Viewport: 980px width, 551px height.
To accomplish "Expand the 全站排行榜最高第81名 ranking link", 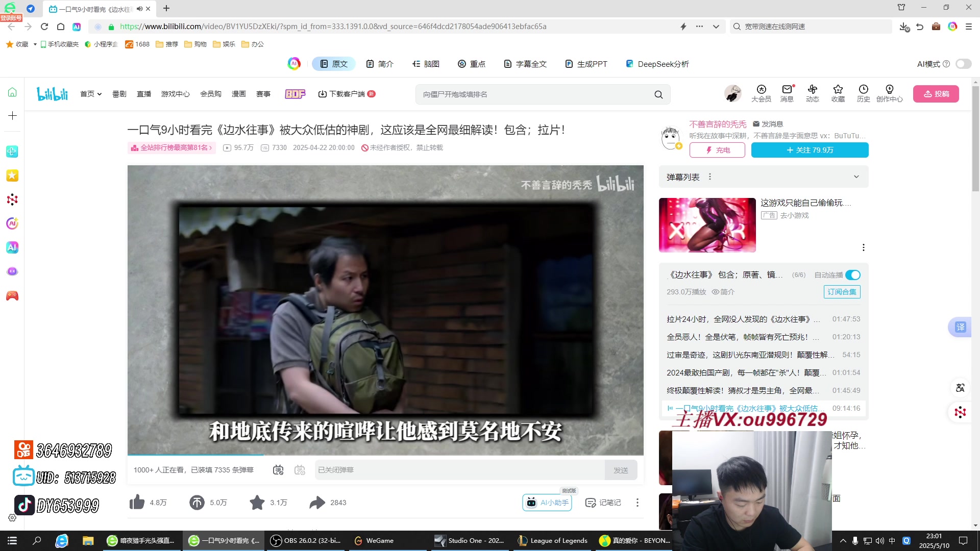I will click(172, 147).
